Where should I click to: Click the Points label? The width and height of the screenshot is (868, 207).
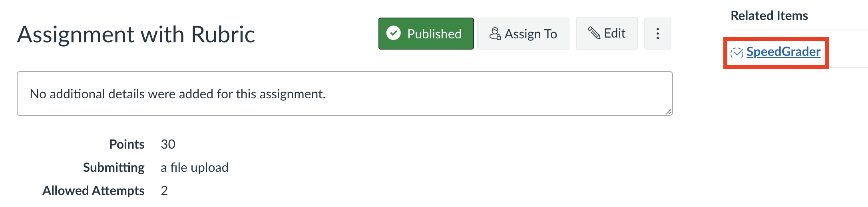127,144
